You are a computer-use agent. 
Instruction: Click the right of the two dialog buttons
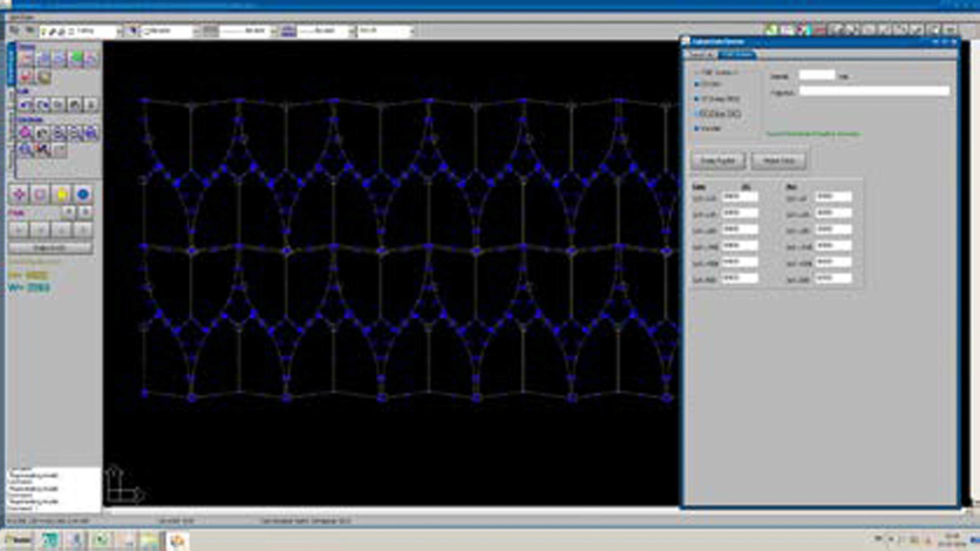pyautogui.click(x=778, y=160)
